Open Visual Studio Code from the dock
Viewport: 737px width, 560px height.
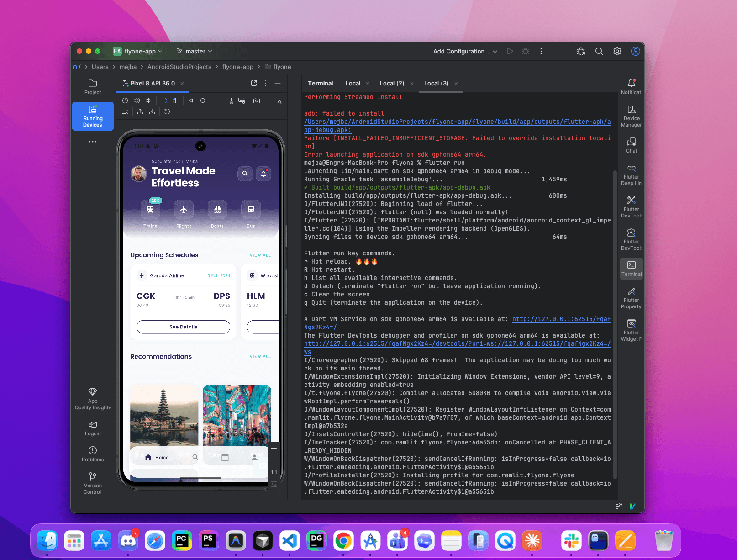[x=290, y=541]
